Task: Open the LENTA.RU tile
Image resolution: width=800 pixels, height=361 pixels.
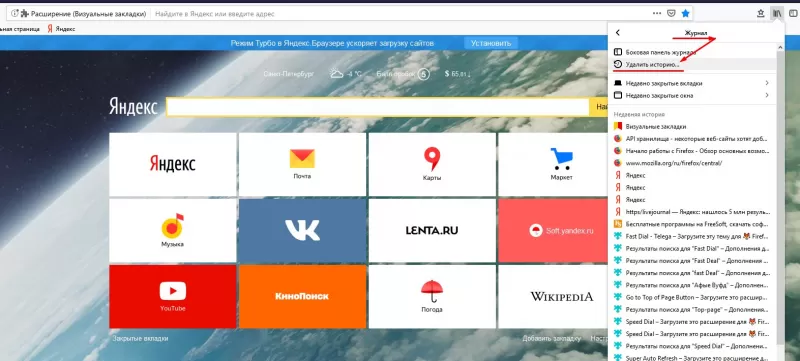Action: pos(432,230)
